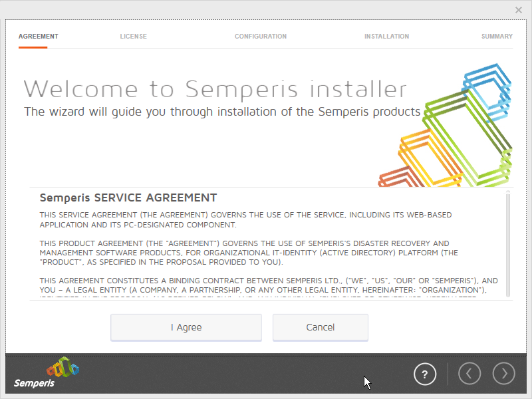Jump to the Summary tab
Screen dimensions: 532x399
pos(497,37)
